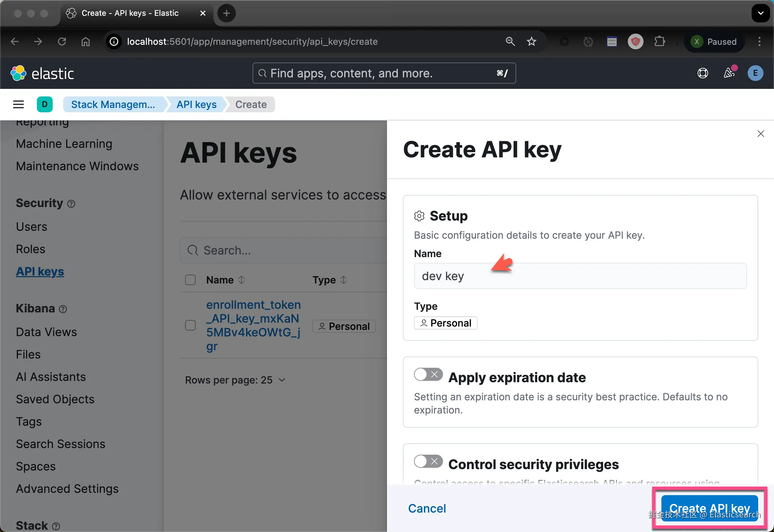Click the Elastic logo

(42, 73)
